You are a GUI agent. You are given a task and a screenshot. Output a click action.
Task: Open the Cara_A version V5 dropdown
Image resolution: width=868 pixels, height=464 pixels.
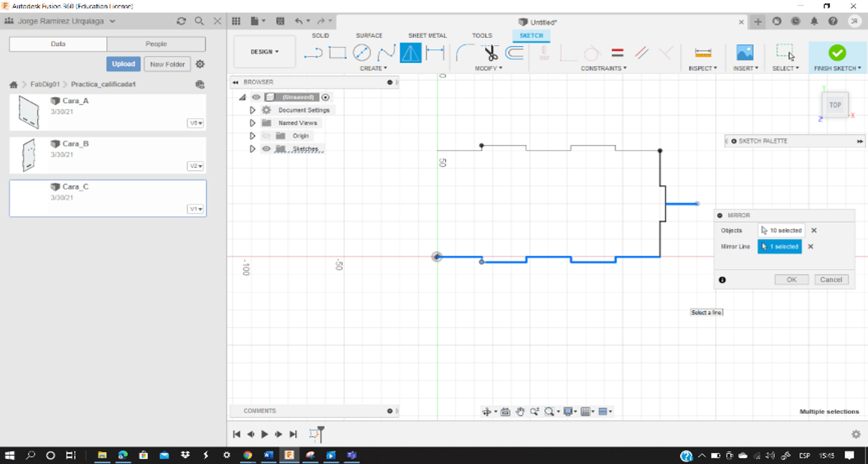[x=196, y=123]
